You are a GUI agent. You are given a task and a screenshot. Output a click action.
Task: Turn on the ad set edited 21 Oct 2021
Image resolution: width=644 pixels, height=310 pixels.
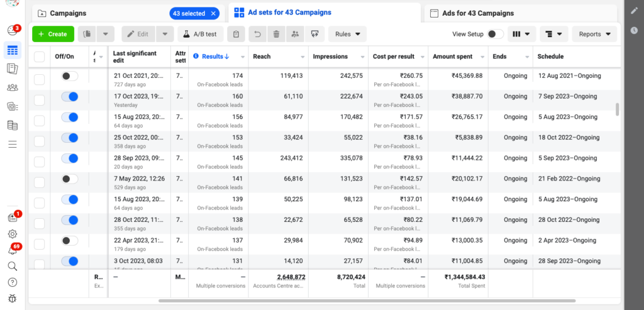coord(70,76)
